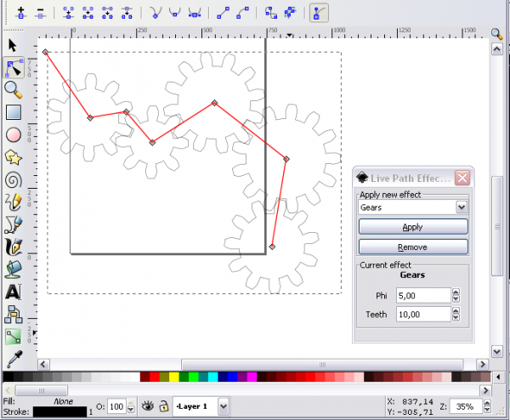Click Stroke to path icon
Image resolution: width=510 pixels, height=420 pixels.
coord(290,13)
